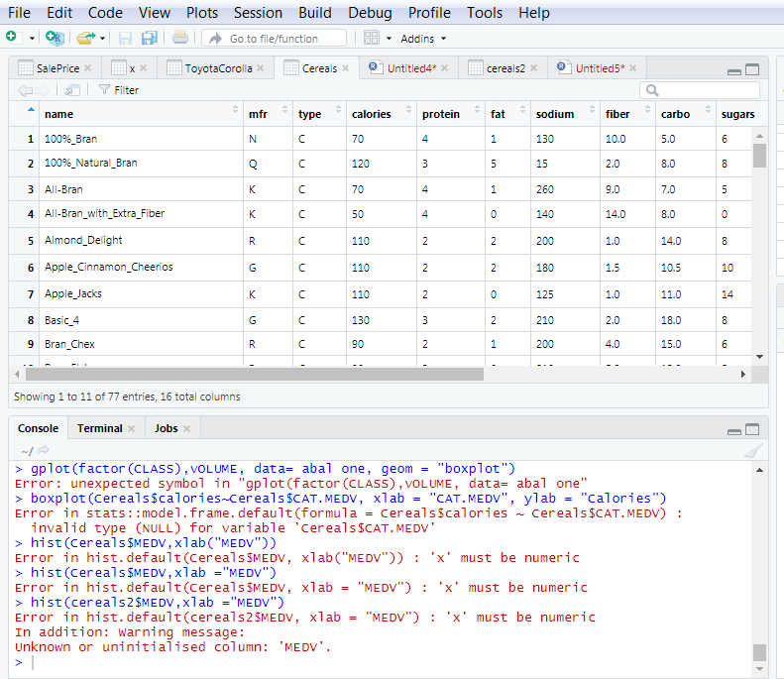
Task: Show data in new window icon
Action: 72,90
